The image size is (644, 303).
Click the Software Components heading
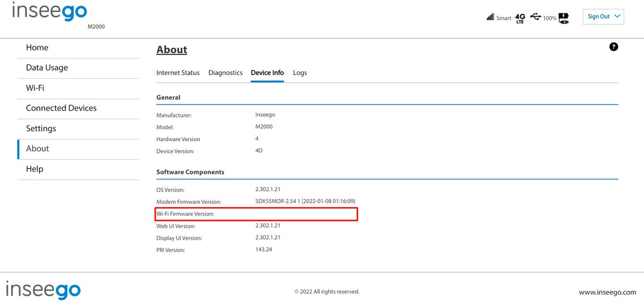coord(190,172)
